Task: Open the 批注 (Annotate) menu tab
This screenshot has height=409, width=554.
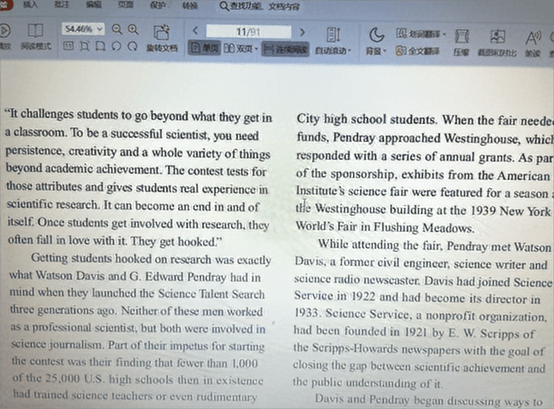Action: [x=61, y=5]
